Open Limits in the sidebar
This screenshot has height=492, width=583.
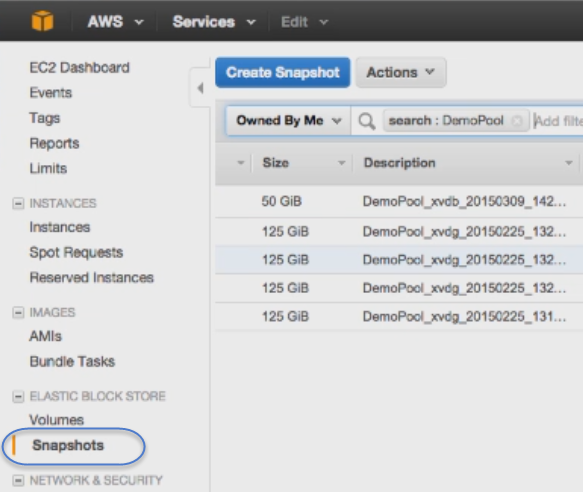48,168
